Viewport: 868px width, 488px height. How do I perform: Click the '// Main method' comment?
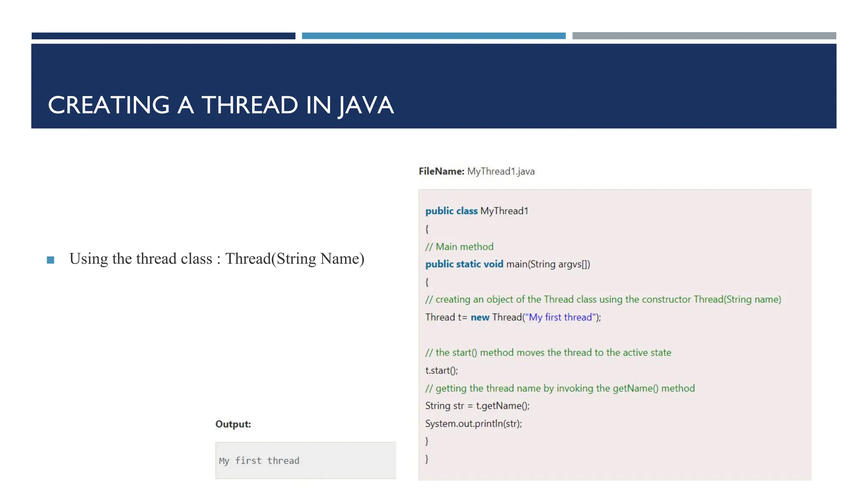point(459,247)
